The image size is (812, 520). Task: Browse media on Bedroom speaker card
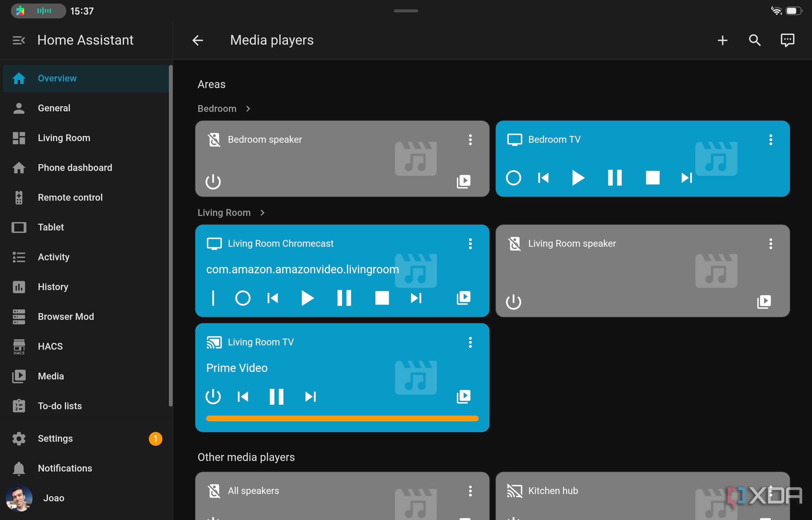coord(464,182)
